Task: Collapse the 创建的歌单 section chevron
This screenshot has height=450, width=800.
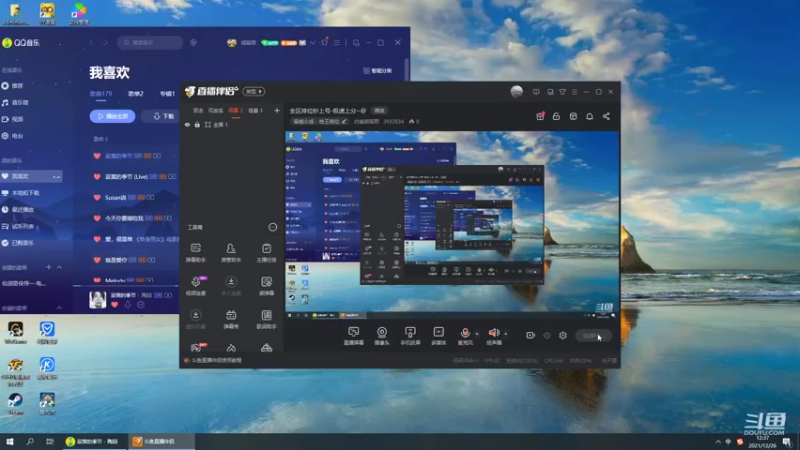Action: click(x=59, y=267)
